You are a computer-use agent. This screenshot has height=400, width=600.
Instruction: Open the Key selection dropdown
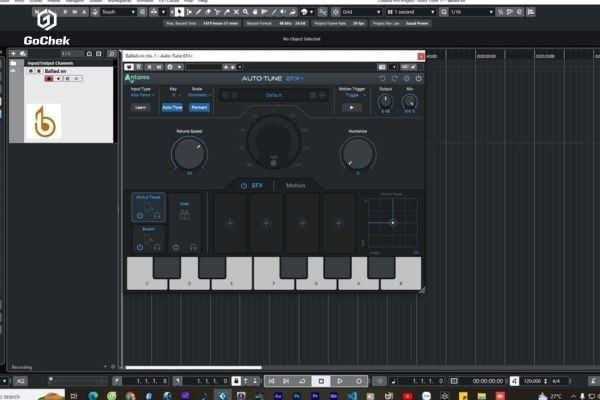[x=173, y=96]
